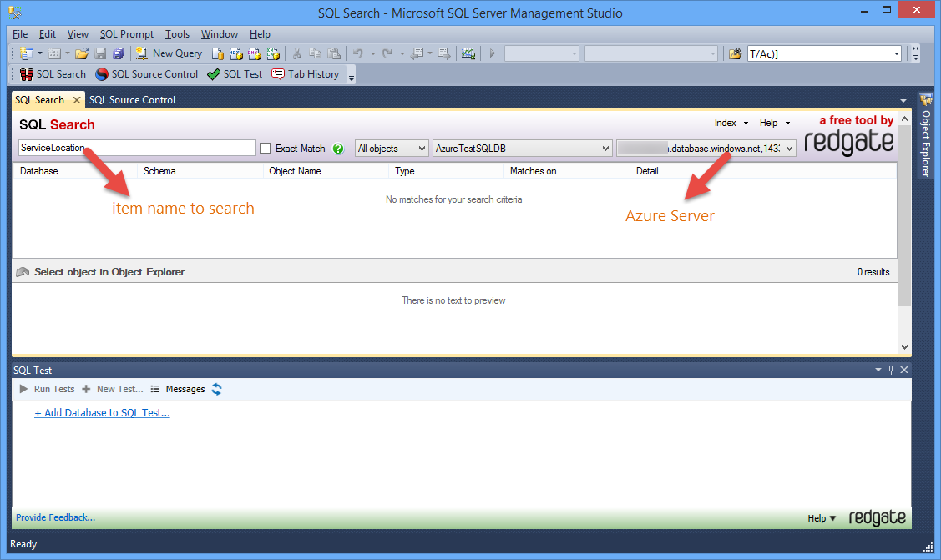Screen dimensions: 941x560
Task: Open the document tab list dropdown
Action: coord(903,101)
